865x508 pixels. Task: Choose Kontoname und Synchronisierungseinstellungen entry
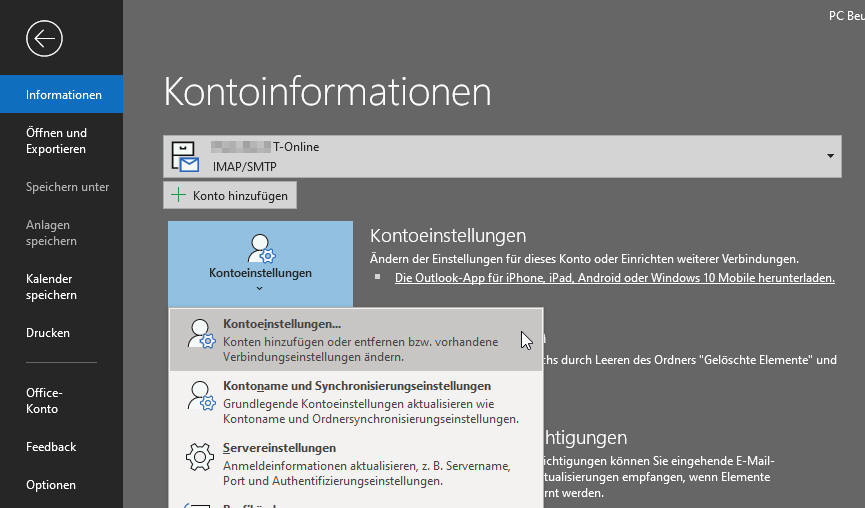coord(356,402)
